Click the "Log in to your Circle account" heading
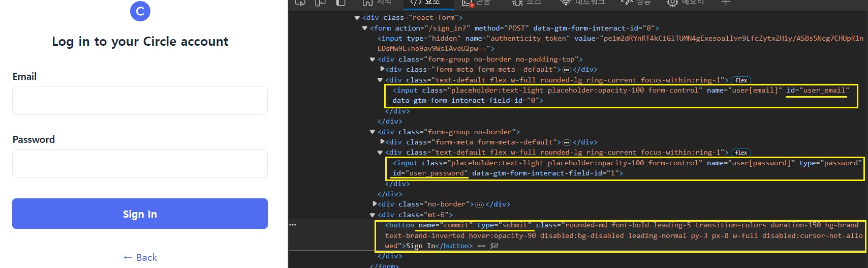 point(140,42)
